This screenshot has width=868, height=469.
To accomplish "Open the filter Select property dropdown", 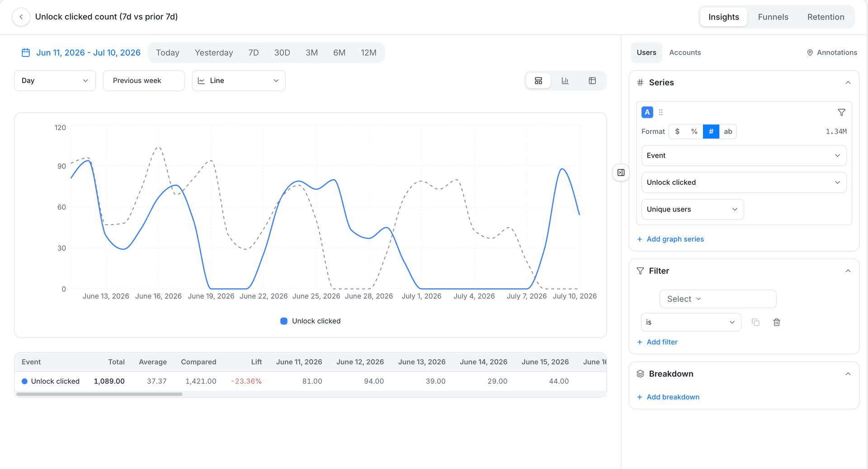I will click(718, 299).
